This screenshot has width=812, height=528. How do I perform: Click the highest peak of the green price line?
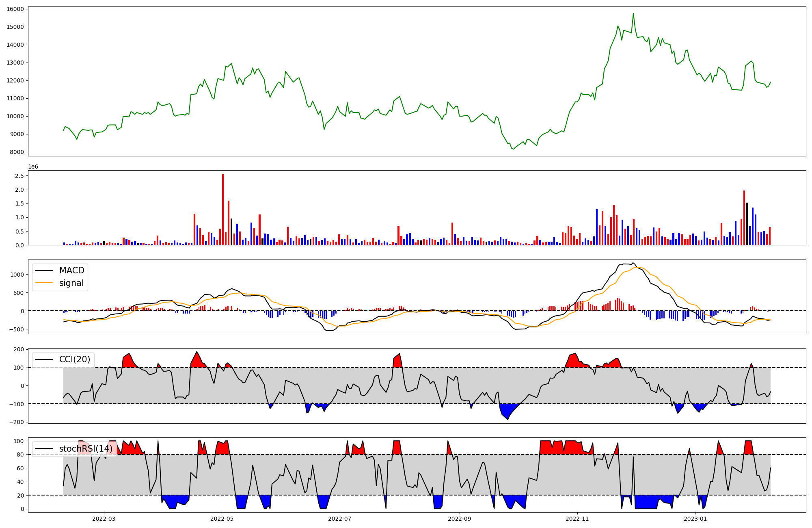coord(633,14)
